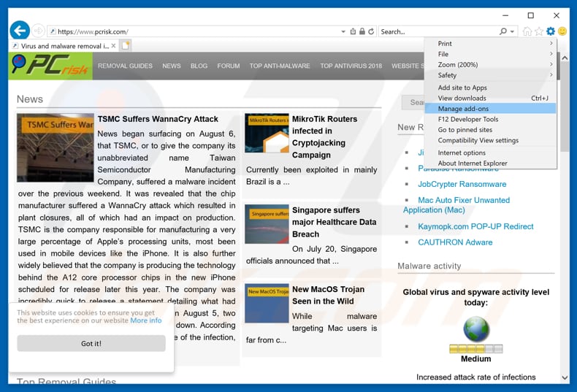Click the TOP ANTI-MALWARE navigation link
This screenshot has width=577, height=392.
[x=280, y=66]
